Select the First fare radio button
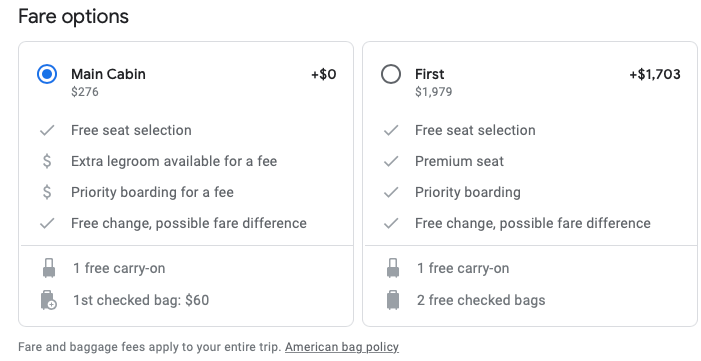701x361 pixels. 391,74
